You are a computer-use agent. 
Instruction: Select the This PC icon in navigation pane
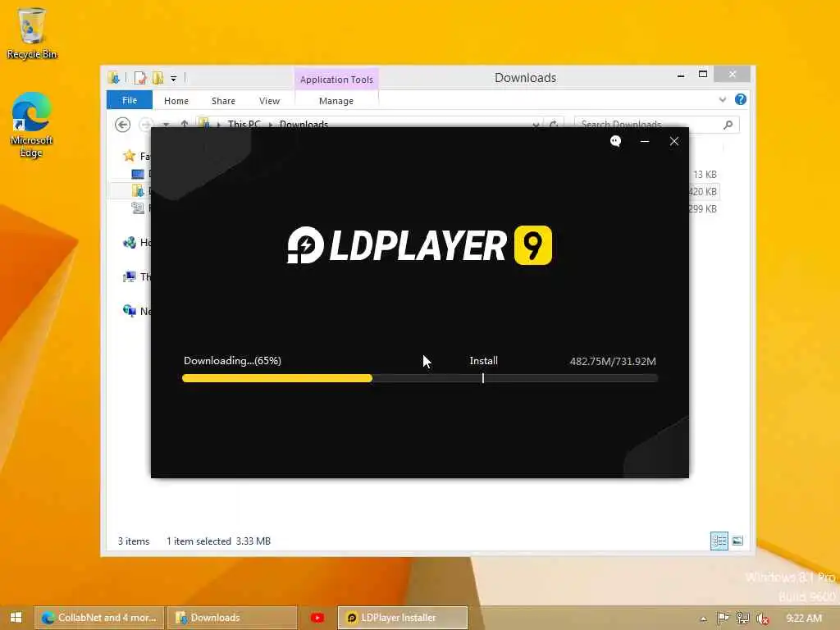coord(129,277)
